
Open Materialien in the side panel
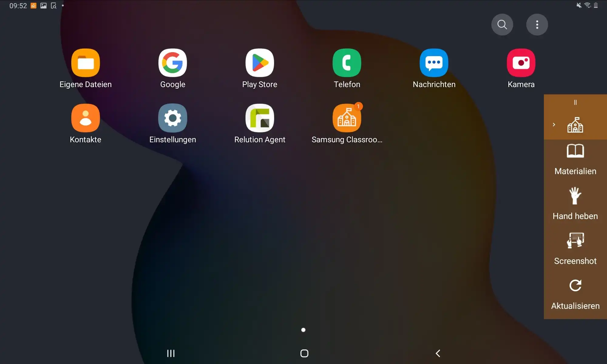click(575, 160)
